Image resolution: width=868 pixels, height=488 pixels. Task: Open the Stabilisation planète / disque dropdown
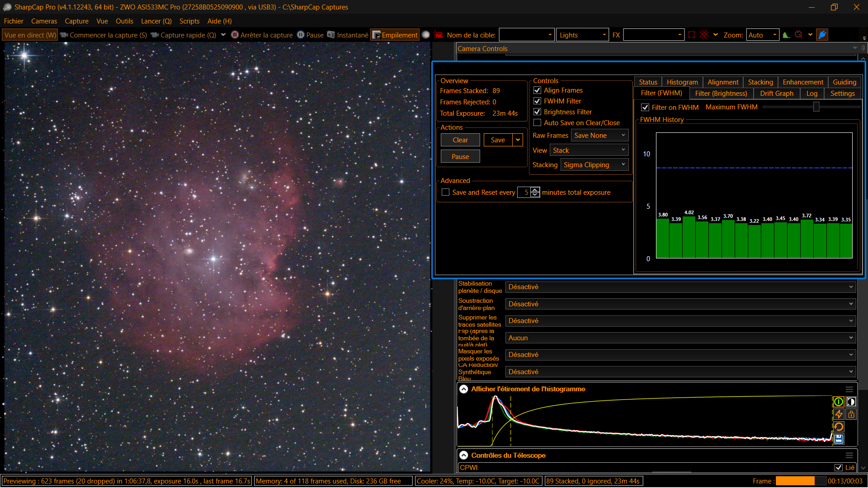[x=680, y=287]
